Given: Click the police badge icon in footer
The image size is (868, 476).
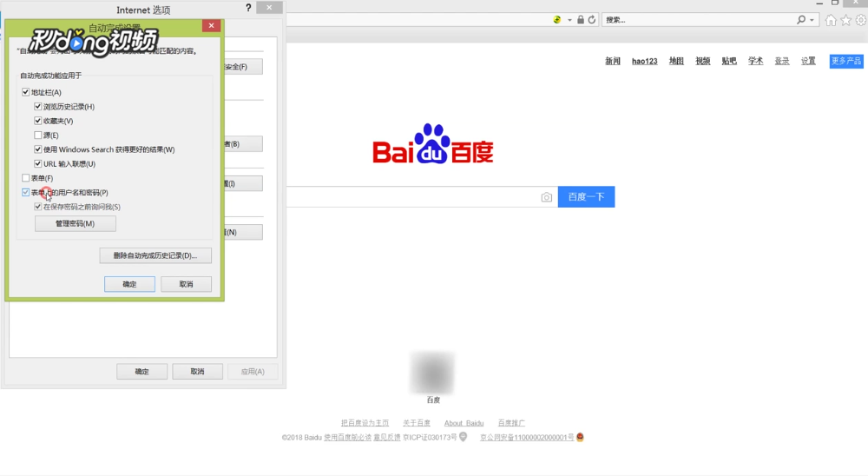Looking at the screenshot, I should [x=580, y=437].
